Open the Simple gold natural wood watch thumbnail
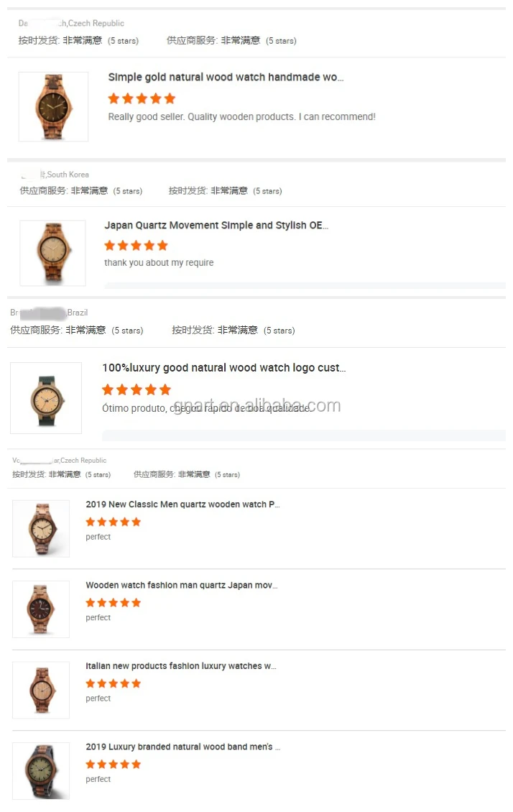Image resolution: width=513 pixels, height=812 pixels. (x=53, y=106)
